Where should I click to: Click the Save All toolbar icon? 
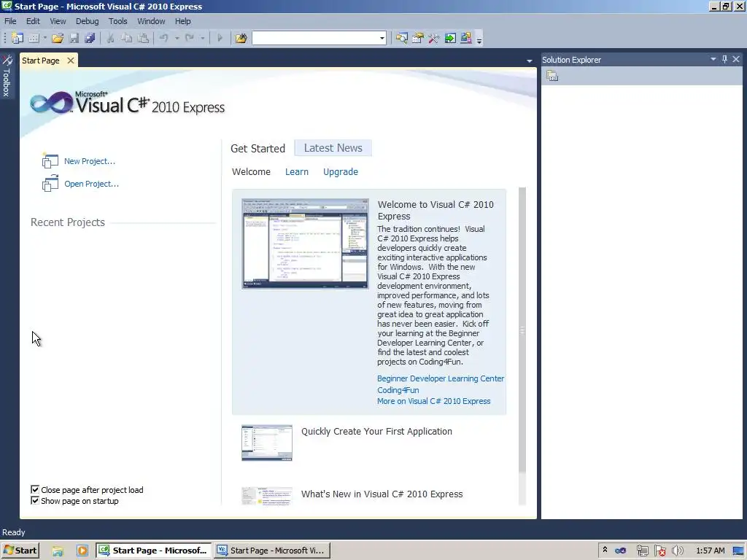(x=90, y=38)
